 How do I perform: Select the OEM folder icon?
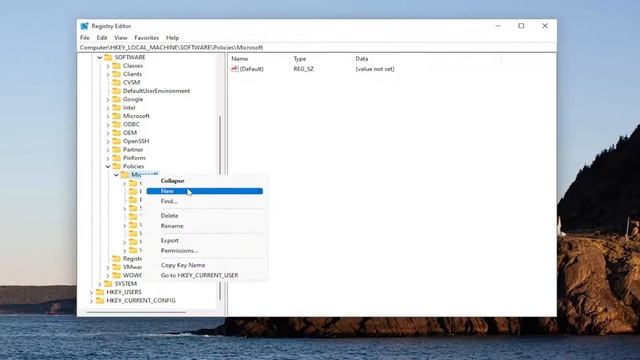117,133
